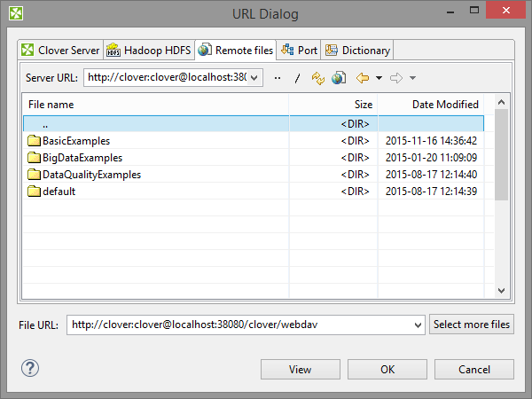Click the file list scroll up arrow
Image resolution: width=532 pixels, height=399 pixels.
point(502,102)
